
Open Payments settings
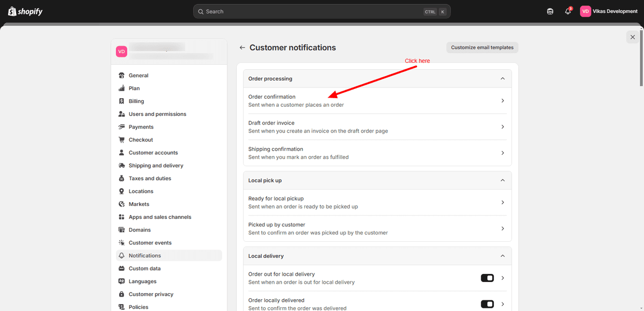pyautogui.click(x=169, y=127)
